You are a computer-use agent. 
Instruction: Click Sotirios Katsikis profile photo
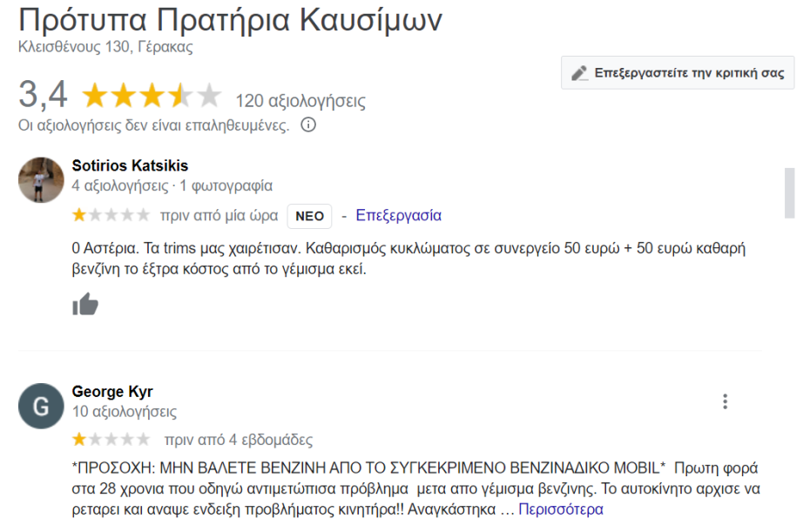[x=41, y=180]
